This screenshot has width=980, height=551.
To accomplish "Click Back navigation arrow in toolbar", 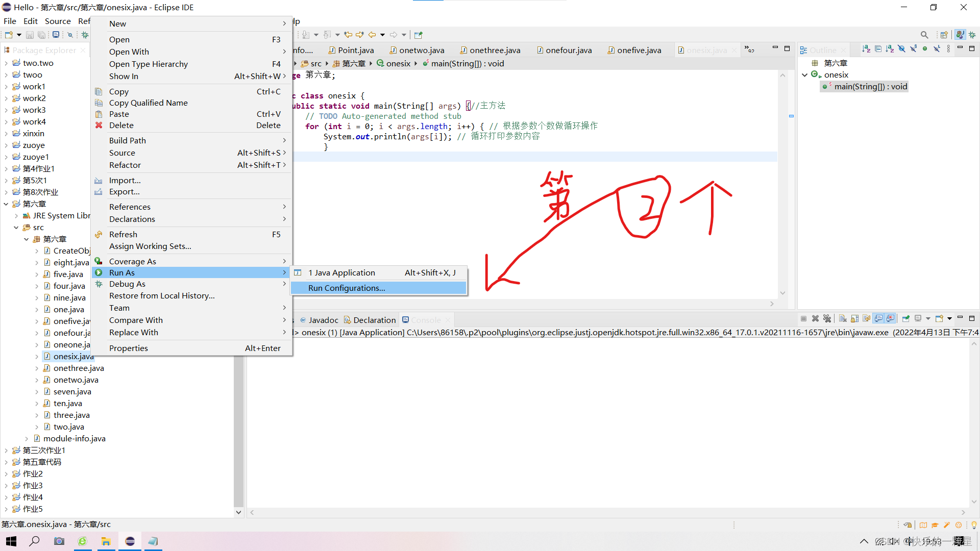I will click(x=372, y=35).
